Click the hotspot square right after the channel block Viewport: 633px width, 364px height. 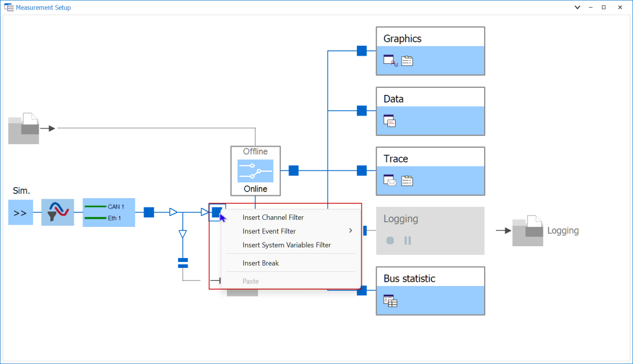149,212
